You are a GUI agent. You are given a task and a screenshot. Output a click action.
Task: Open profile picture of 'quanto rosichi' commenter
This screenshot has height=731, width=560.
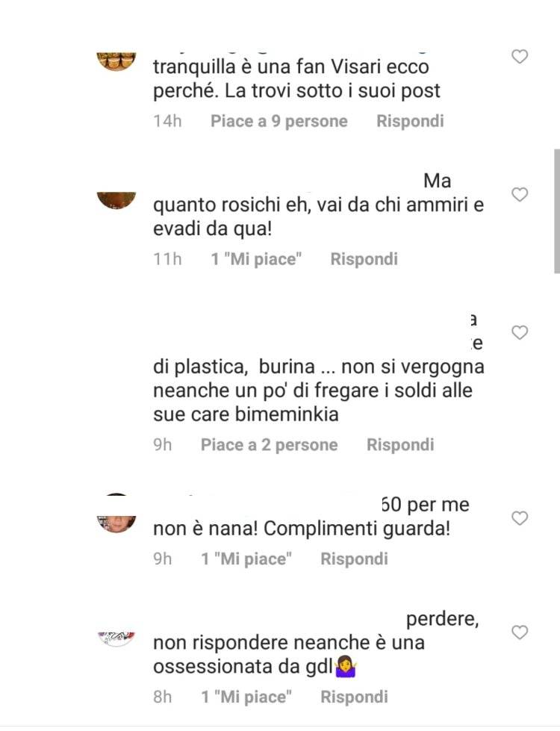click(x=116, y=200)
